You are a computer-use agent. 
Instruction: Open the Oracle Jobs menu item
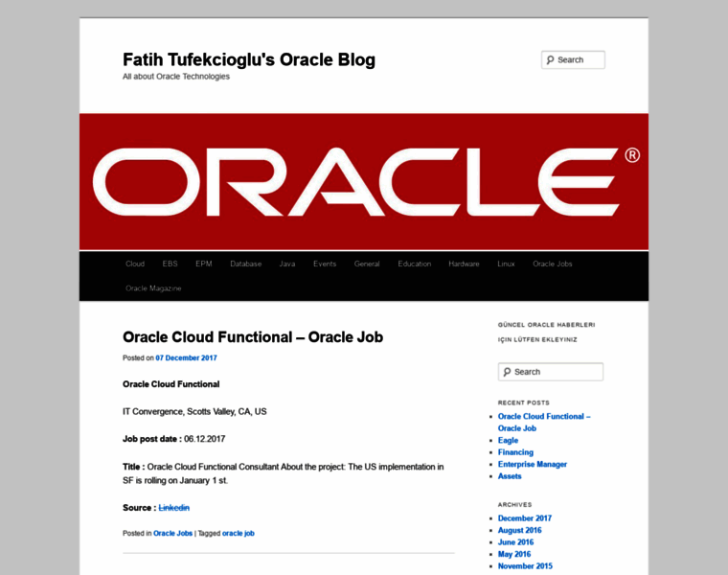tap(553, 264)
